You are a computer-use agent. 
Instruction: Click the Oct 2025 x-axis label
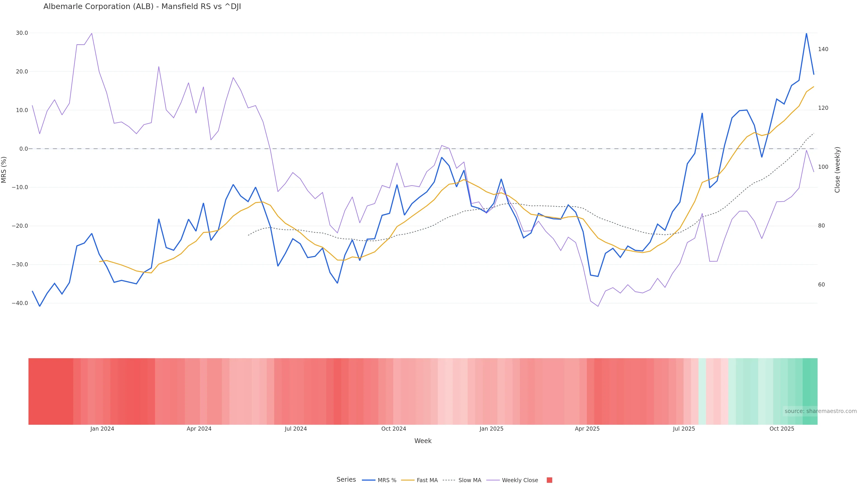(781, 429)
